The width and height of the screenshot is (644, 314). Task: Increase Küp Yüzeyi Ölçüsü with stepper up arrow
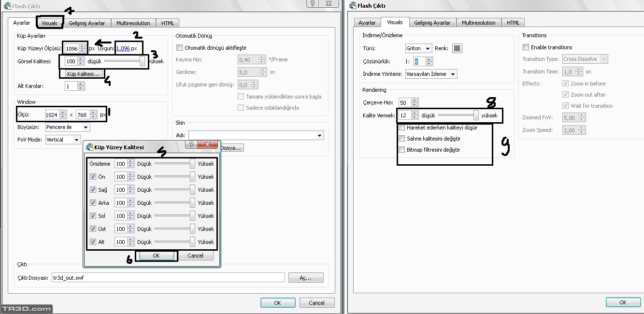click(x=82, y=46)
